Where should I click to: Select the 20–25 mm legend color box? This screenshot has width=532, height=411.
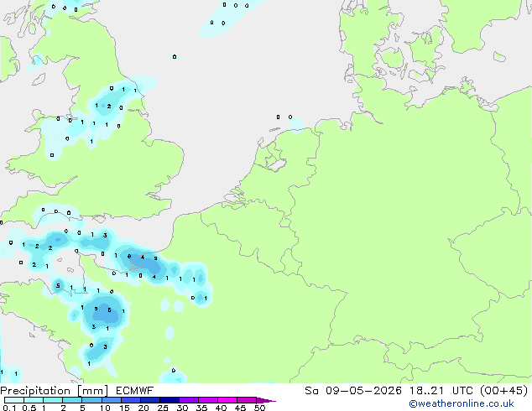click(150, 400)
